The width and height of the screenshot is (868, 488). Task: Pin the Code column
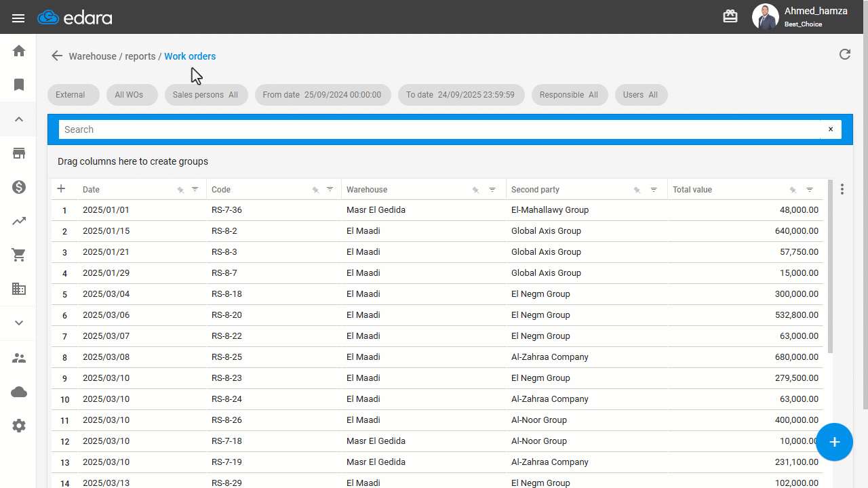coord(315,190)
